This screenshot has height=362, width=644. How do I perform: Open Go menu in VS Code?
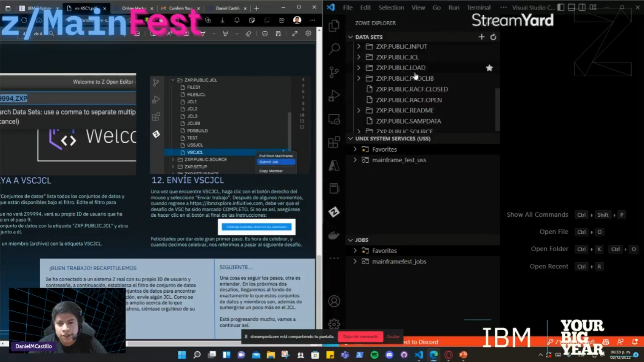click(437, 7)
